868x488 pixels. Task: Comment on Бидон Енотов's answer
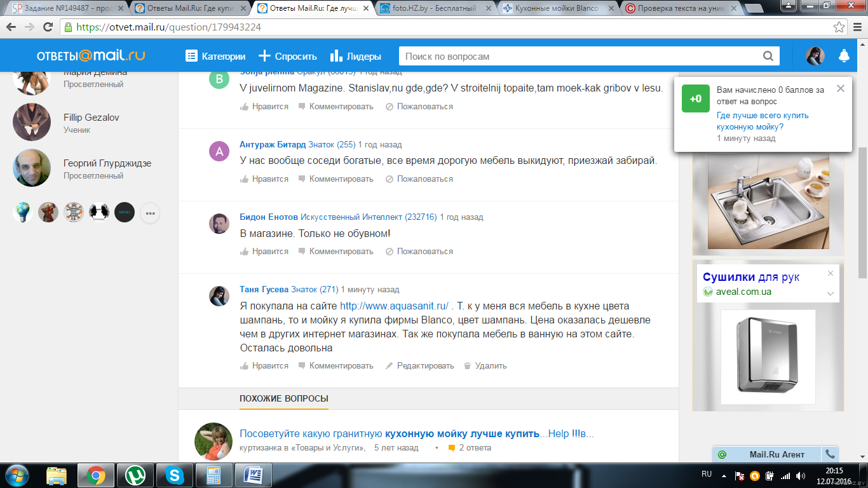tap(336, 251)
